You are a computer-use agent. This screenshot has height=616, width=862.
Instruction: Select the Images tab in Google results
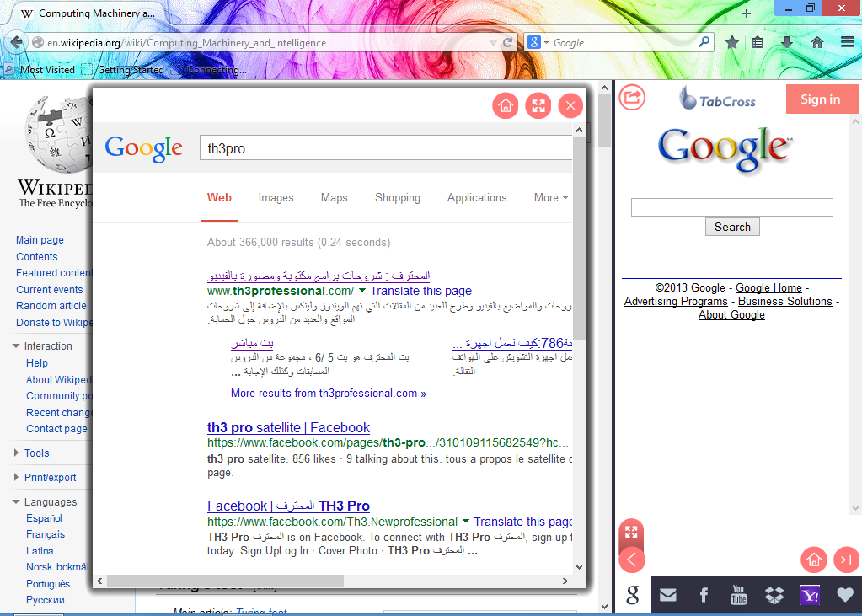pos(276,197)
